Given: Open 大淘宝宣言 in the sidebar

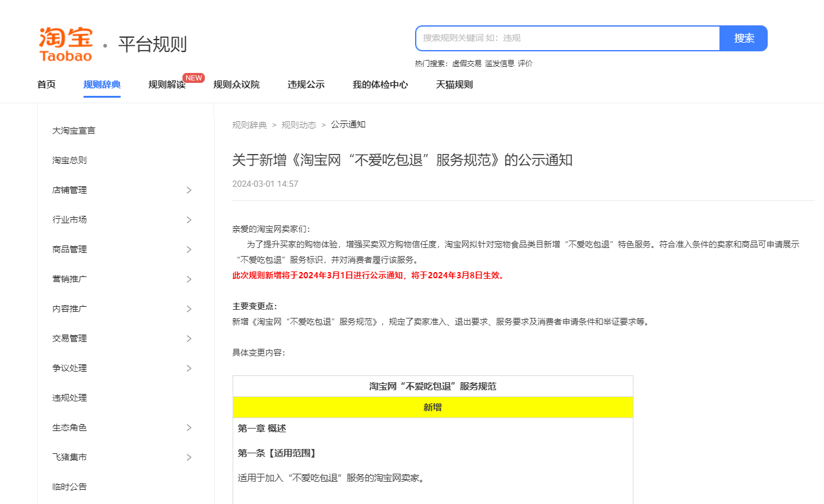Looking at the screenshot, I should click(x=74, y=130).
